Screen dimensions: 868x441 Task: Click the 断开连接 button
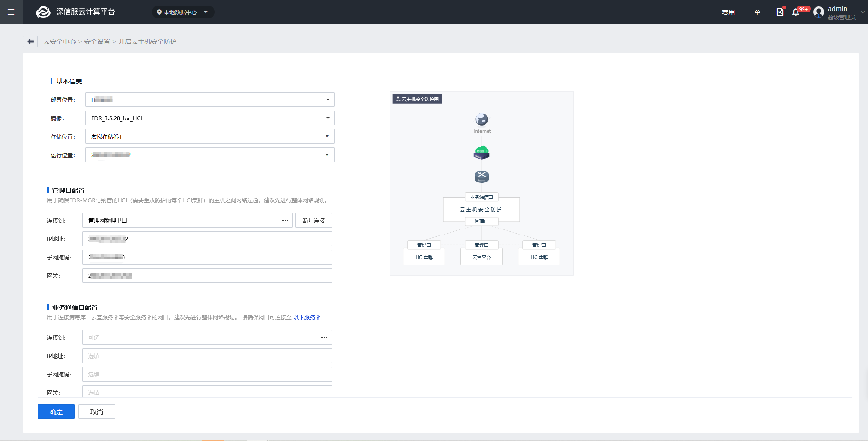[x=313, y=221]
